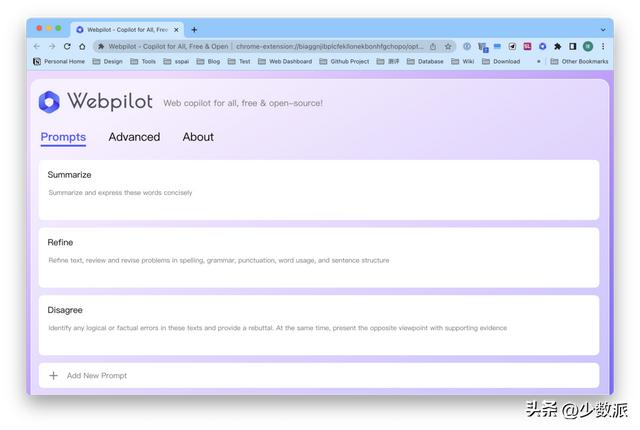Open the Summarize prompt card
Screen dimensions: 640x430
319,190
